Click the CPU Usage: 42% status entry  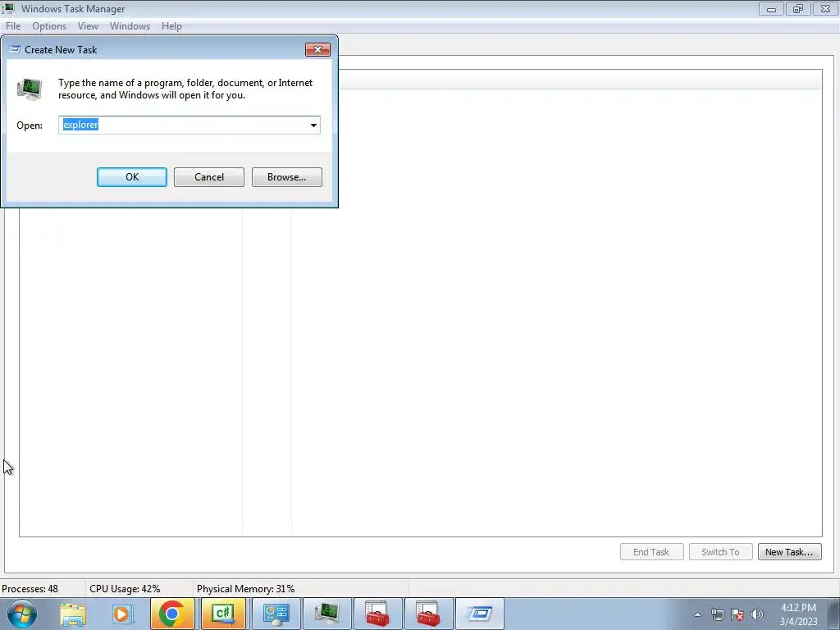point(125,589)
